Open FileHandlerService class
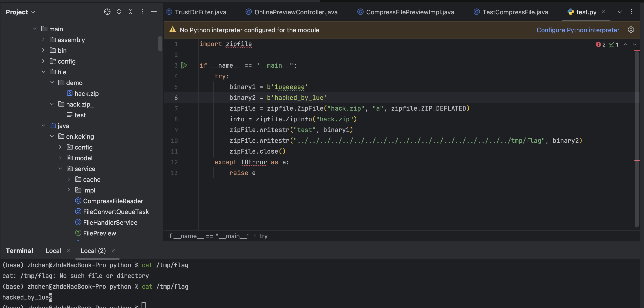644x308 pixels. [x=106, y=222]
